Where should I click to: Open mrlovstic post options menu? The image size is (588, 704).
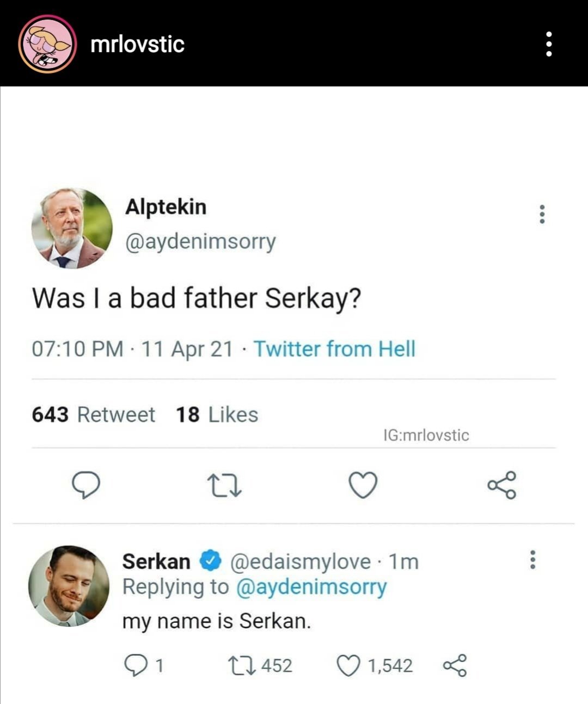(x=549, y=44)
